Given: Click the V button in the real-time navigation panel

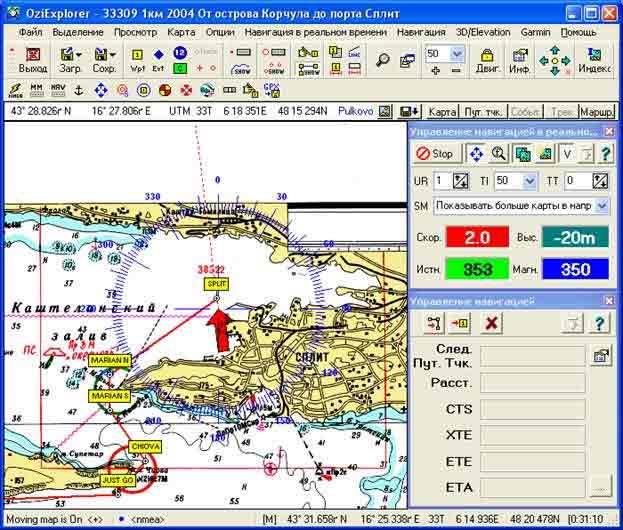Looking at the screenshot, I should 567,154.
